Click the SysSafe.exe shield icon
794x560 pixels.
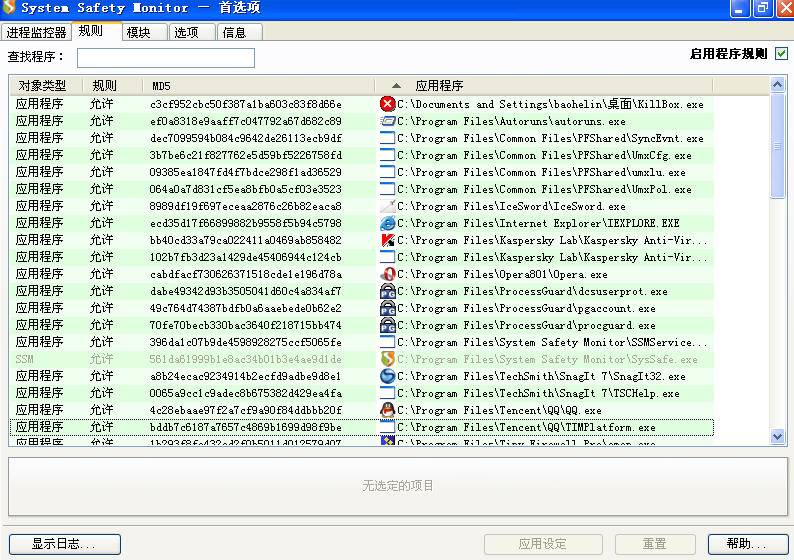click(387, 359)
